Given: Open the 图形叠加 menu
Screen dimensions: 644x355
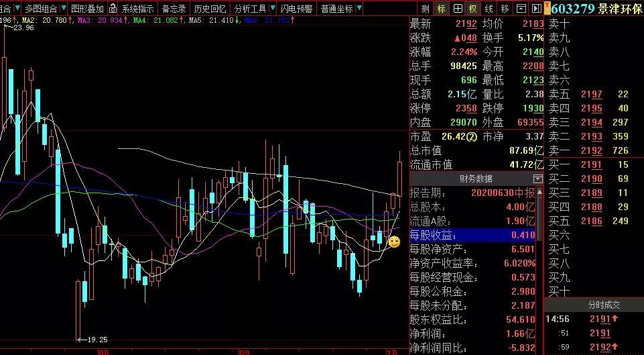Looking at the screenshot, I should (x=87, y=9).
